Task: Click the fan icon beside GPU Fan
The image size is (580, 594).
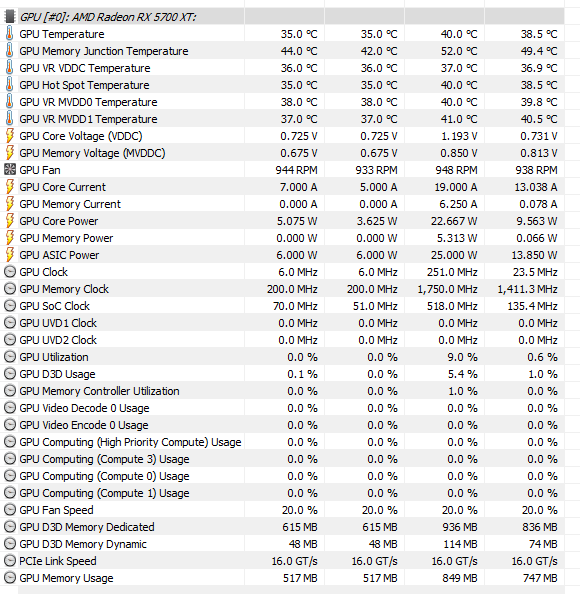Action: pyautogui.click(x=9, y=170)
